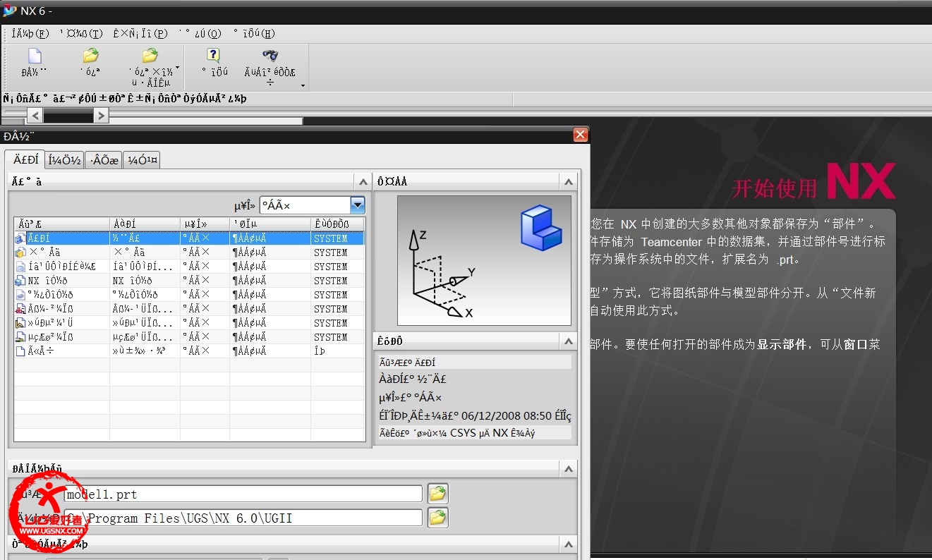Sort templates by the last Owner column header
This screenshot has height=560, width=932.
[x=338, y=224]
